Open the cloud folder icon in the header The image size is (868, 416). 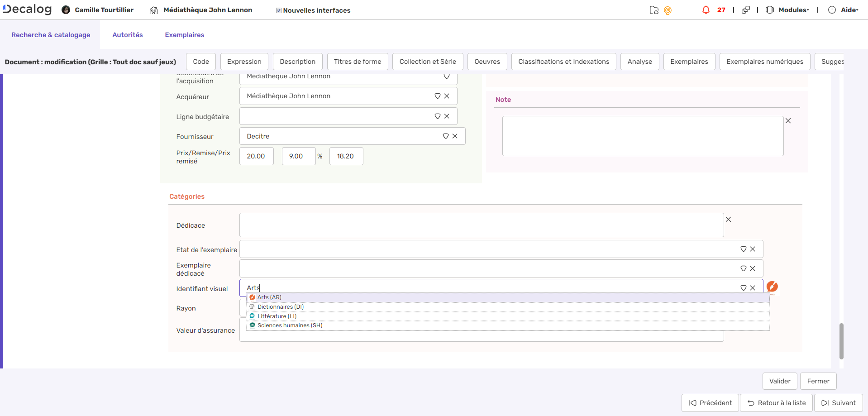tap(654, 10)
